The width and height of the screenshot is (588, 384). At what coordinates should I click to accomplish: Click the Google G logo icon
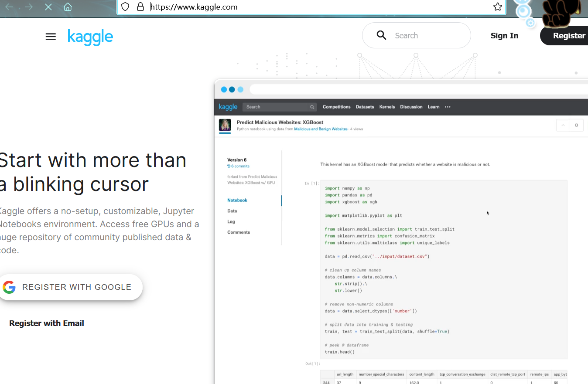coord(9,287)
